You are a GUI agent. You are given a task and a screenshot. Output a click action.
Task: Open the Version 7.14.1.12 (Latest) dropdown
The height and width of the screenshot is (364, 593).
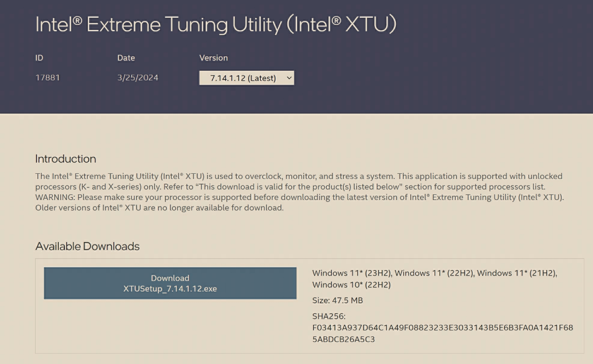click(x=247, y=78)
